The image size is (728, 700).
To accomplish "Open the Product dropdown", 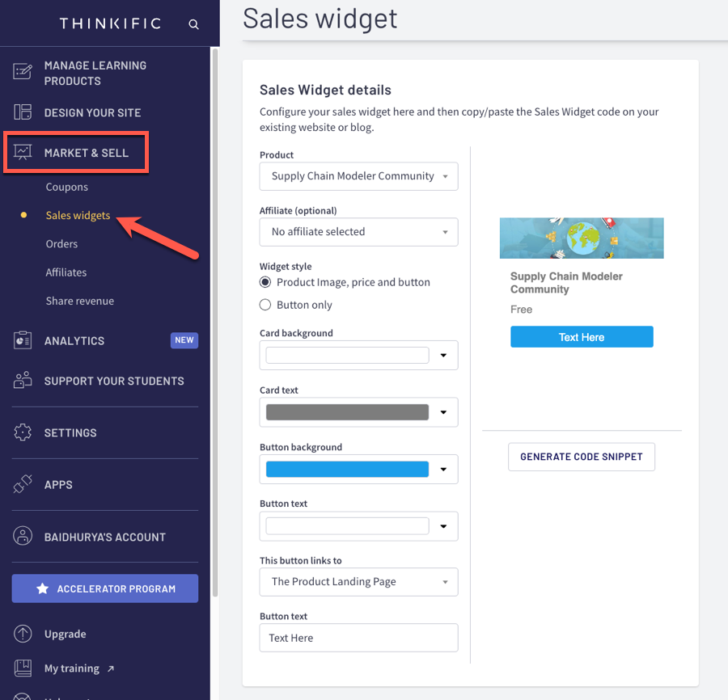I will pyautogui.click(x=358, y=176).
